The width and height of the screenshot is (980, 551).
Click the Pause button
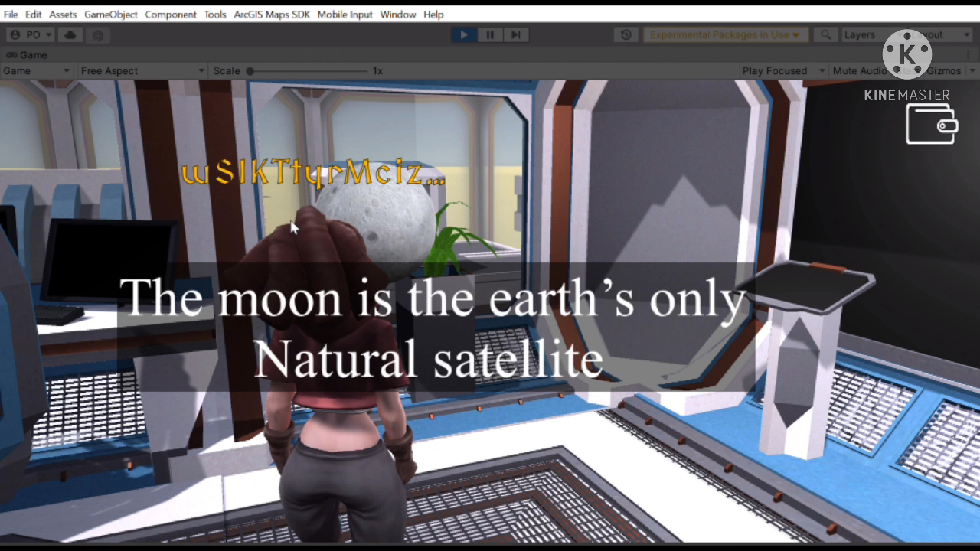click(490, 34)
